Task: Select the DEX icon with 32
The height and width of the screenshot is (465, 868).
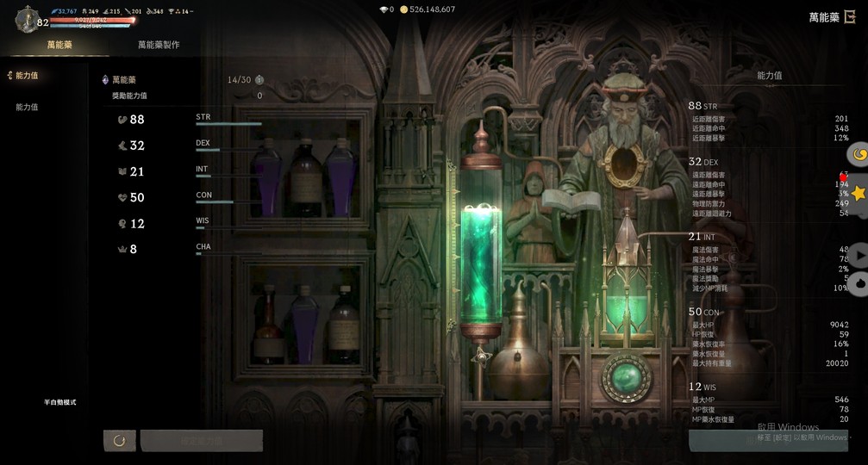Action: click(122, 146)
